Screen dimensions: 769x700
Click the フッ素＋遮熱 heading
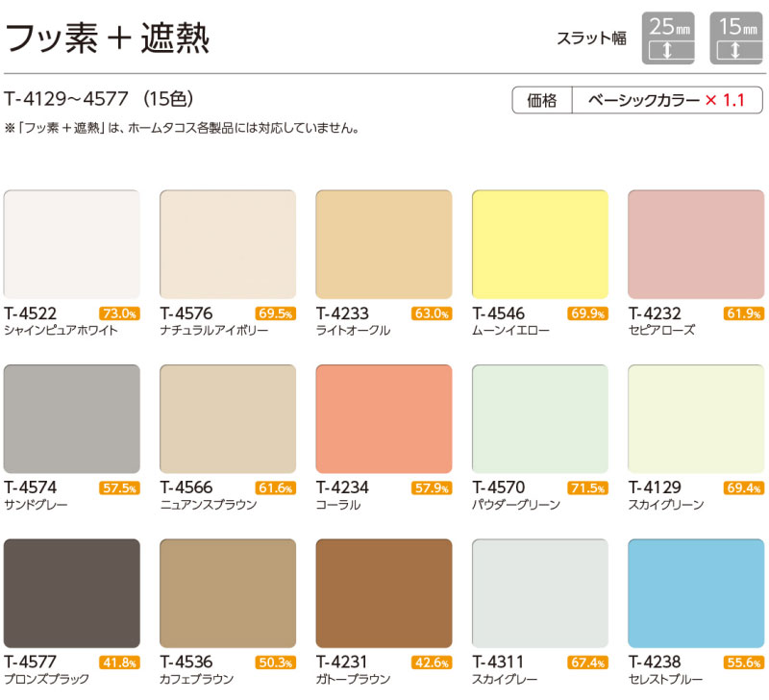[x=108, y=38]
